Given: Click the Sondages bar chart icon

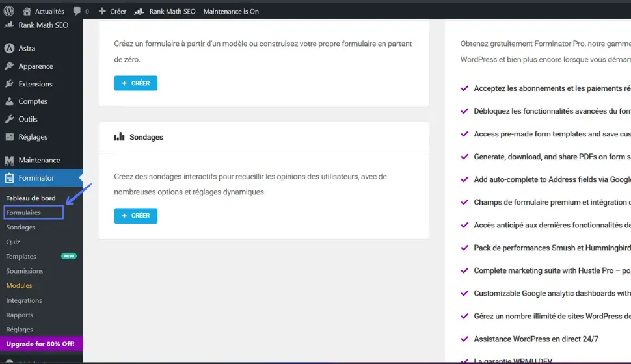Looking at the screenshot, I should pyautogui.click(x=119, y=136).
